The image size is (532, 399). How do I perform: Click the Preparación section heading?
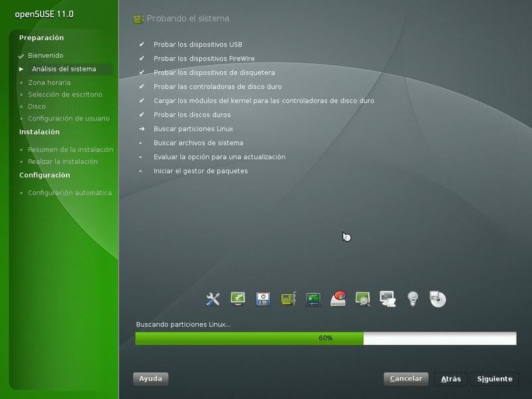tap(41, 38)
